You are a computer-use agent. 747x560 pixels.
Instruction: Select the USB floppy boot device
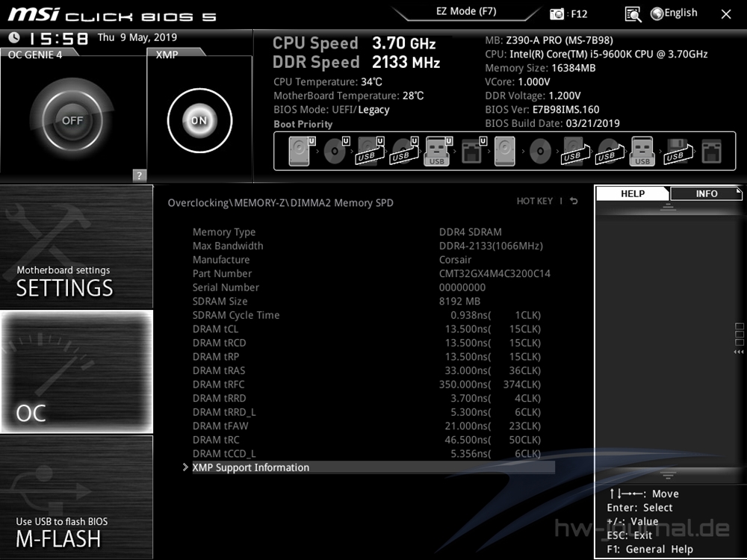point(678,152)
